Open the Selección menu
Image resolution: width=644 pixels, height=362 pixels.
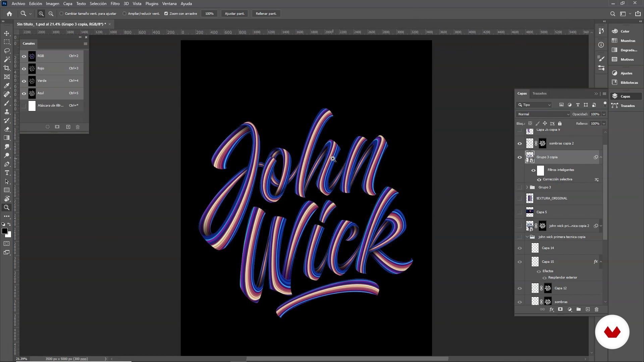click(98, 4)
